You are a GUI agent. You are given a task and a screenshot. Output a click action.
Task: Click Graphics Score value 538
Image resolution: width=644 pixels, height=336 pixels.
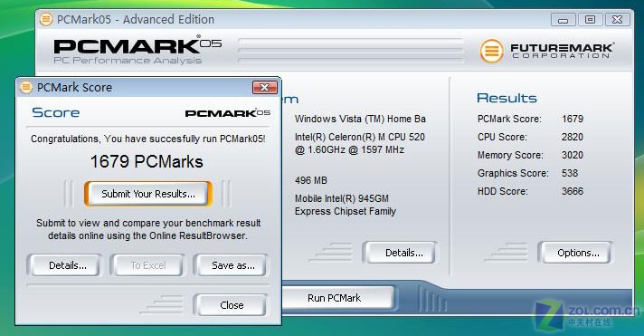pyautogui.click(x=570, y=173)
